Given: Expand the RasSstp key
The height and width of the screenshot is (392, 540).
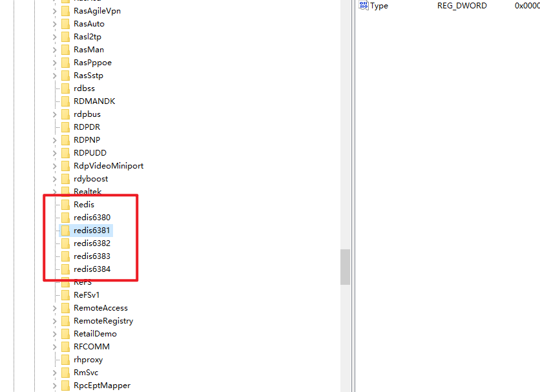Looking at the screenshot, I should [54, 76].
